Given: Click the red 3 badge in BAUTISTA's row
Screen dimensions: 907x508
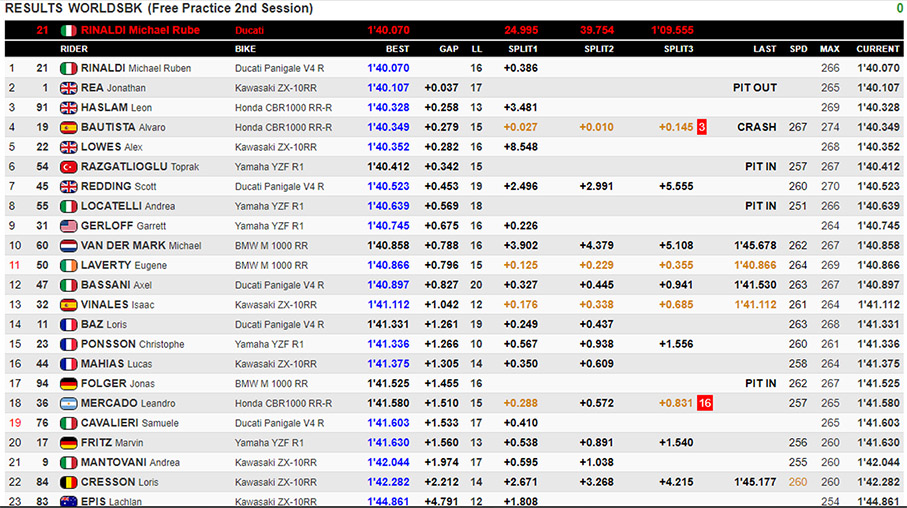Looking at the screenshot, I should tap(702, 127).
